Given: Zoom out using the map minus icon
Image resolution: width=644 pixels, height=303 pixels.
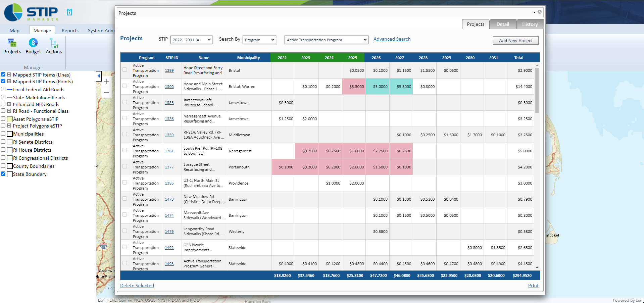Looking at the screenshot, I should point(106,92).
